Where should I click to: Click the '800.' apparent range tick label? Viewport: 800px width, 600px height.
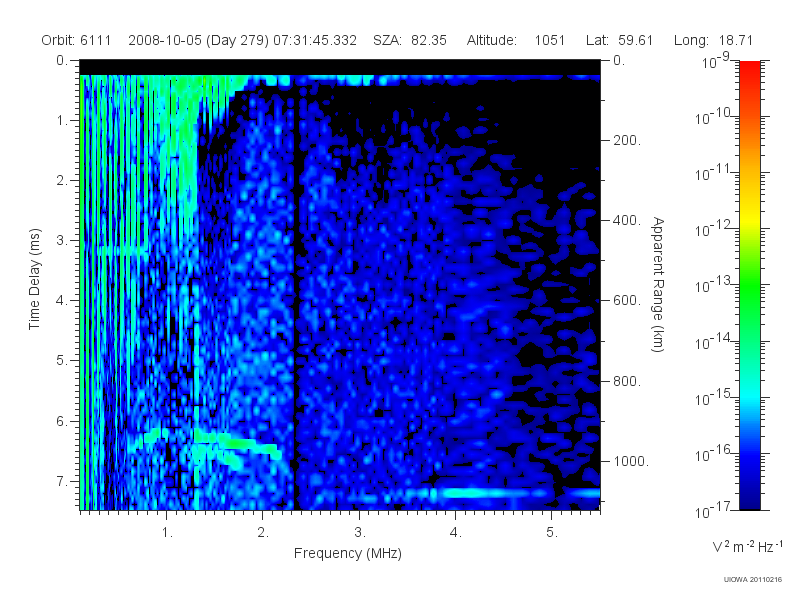627,381
